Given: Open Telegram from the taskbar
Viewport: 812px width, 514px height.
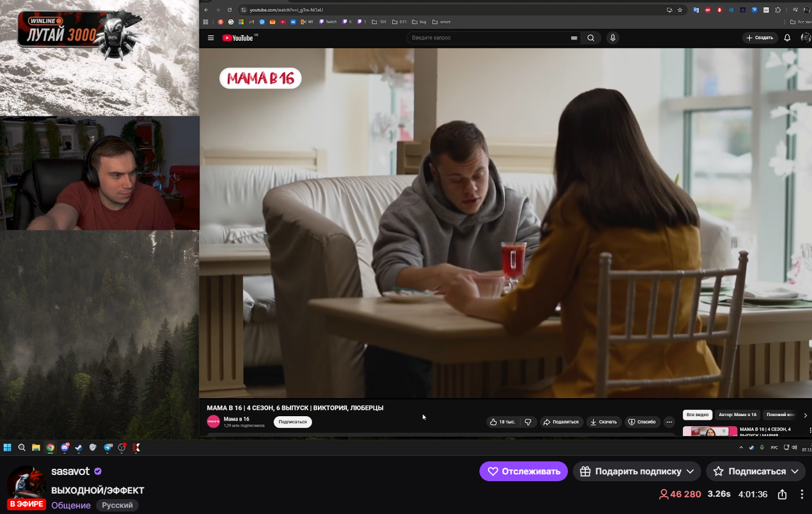Looking at the screenshot, I should (108, 447).
